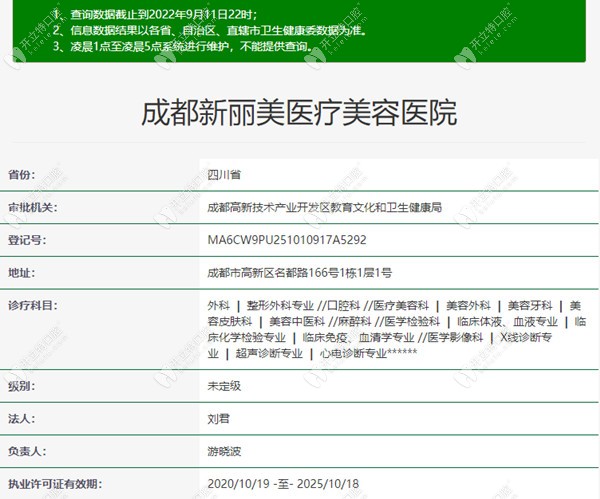600x499 pixels.
Task: Select 成都高新技术产业开发区教育文化和卫生健康局
Action: (x=324, y=208)
